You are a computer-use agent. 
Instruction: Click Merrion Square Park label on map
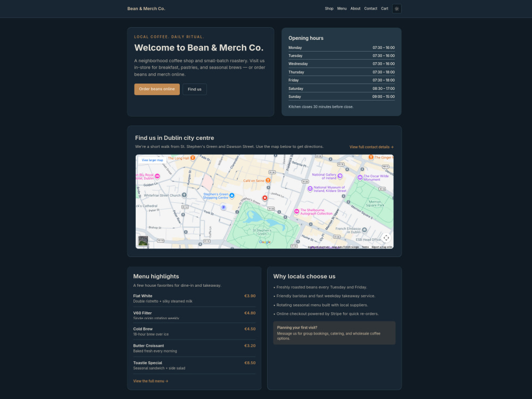(x=375, y=204)
